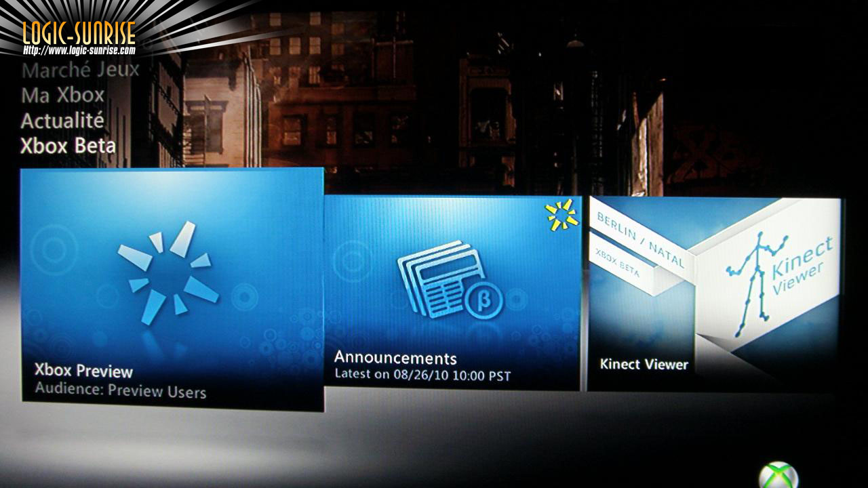Viewport: 868px width, 488px height.
Task: Click the newspaper Announcements icon
Action: click(x=441, y=279)
